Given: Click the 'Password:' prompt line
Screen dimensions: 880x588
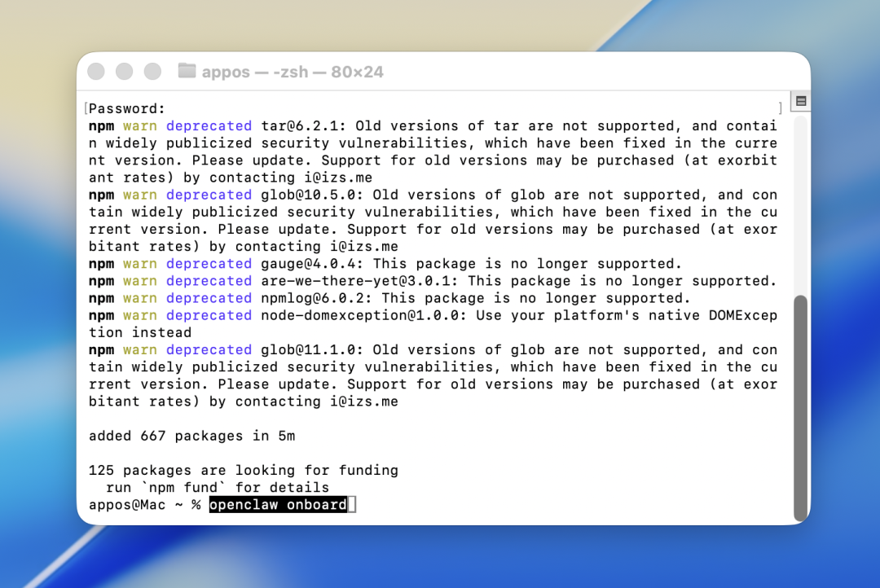Looking at the screenshot, I should point(127,108).
